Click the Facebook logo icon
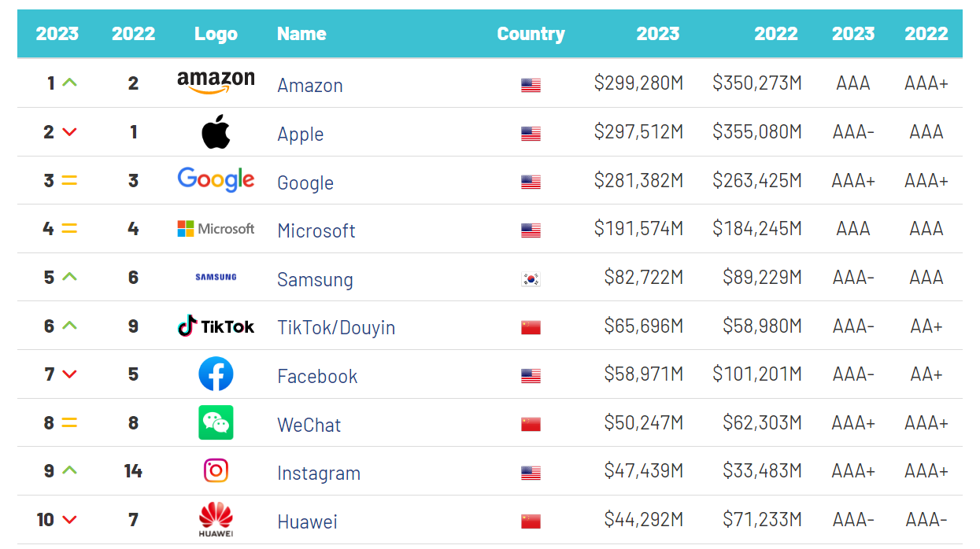The image size is (980, 549). tap(216, 374)
